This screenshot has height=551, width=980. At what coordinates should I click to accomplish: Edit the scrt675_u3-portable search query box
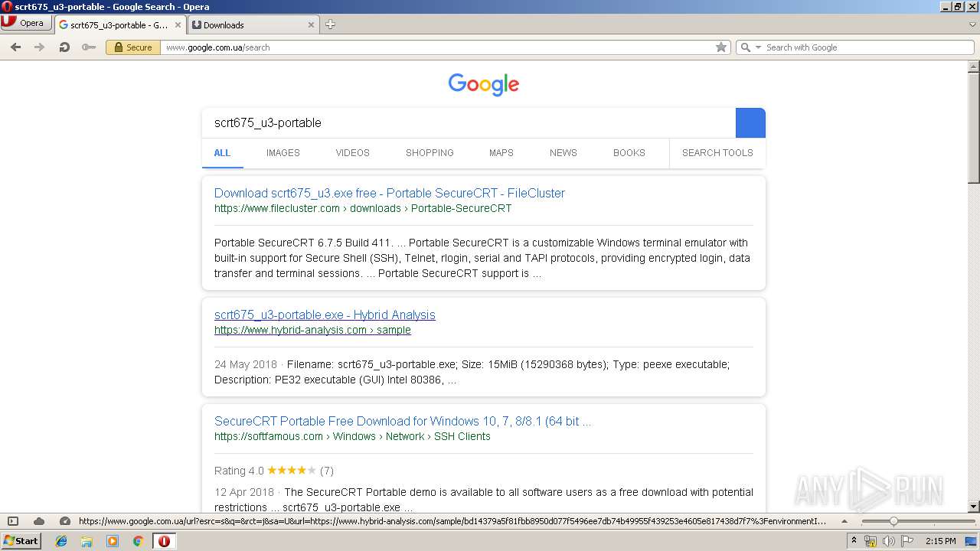[469, 122]
